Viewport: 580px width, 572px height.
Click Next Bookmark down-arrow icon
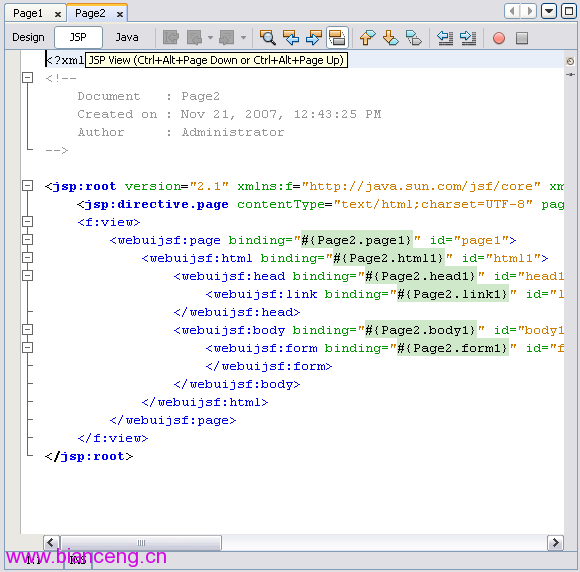[390, 37]
